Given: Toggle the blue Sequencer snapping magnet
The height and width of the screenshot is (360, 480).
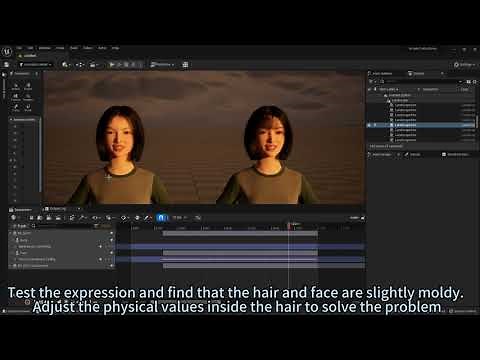Looking at the screenshot, I should (x=161, y=218).
